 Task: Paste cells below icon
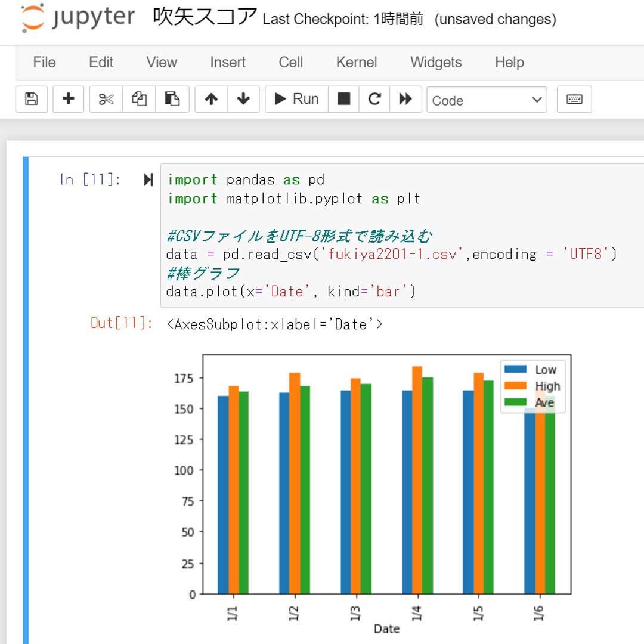[x=172, y=99]
